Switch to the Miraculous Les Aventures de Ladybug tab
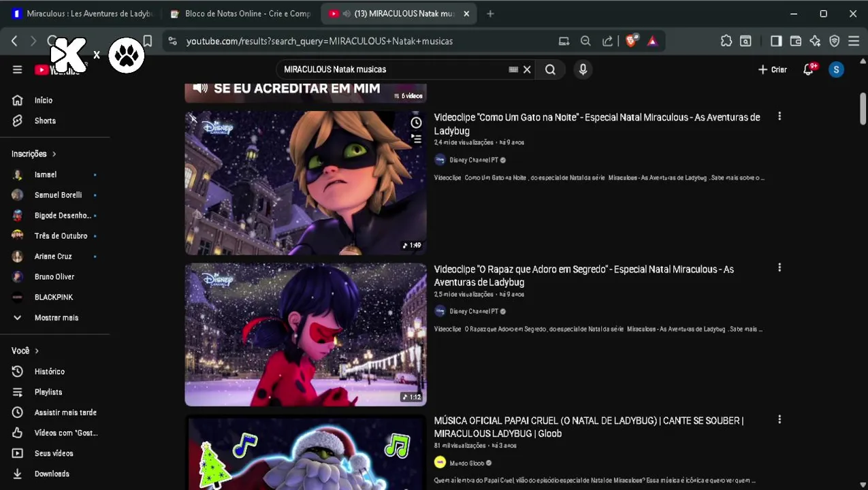The image size is (868, 490). click(x=82, y=14)
